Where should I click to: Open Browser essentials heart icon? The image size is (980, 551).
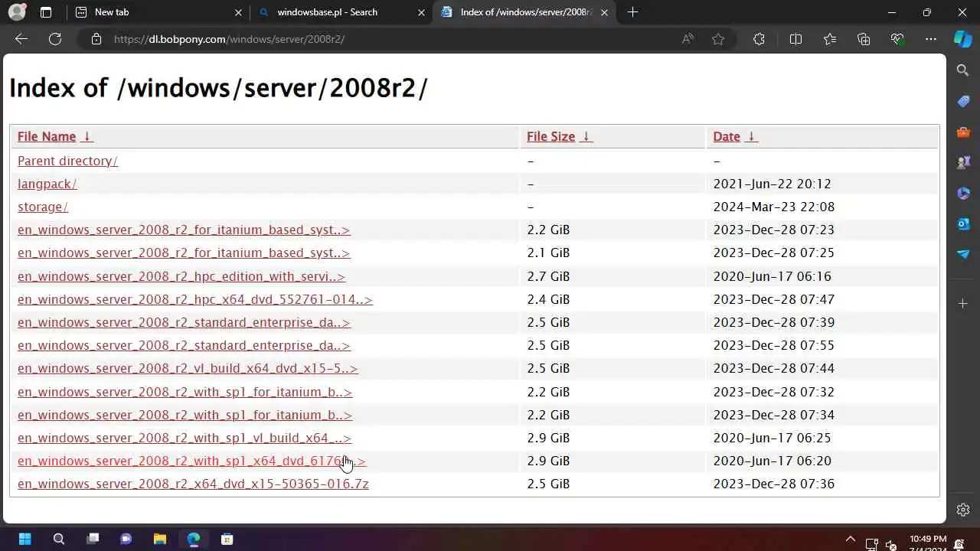pyautogui.click(x=897, y=39)
